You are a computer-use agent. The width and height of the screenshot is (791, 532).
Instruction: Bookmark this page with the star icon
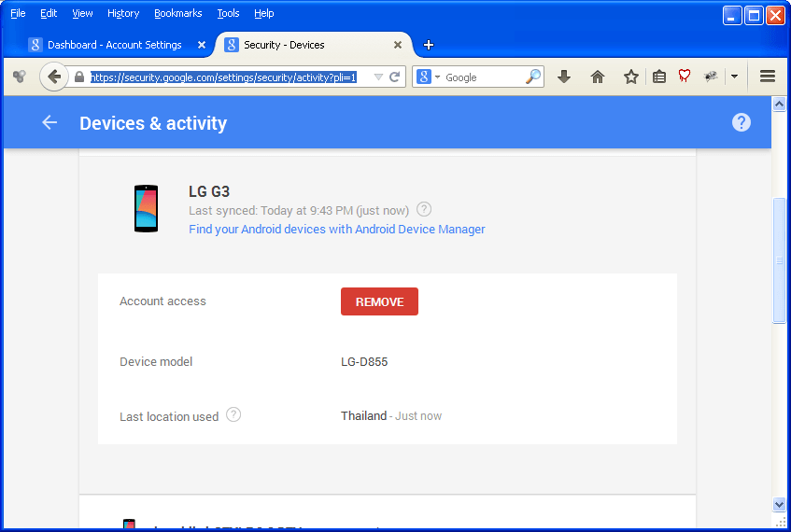click(x=630, y=77)
